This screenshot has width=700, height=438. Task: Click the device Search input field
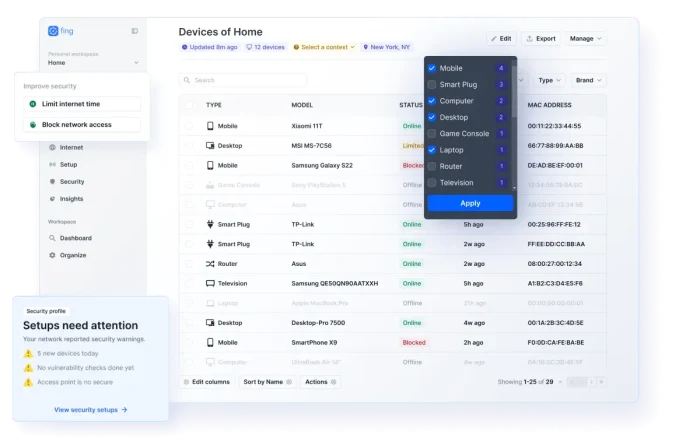tap(243, 80)
